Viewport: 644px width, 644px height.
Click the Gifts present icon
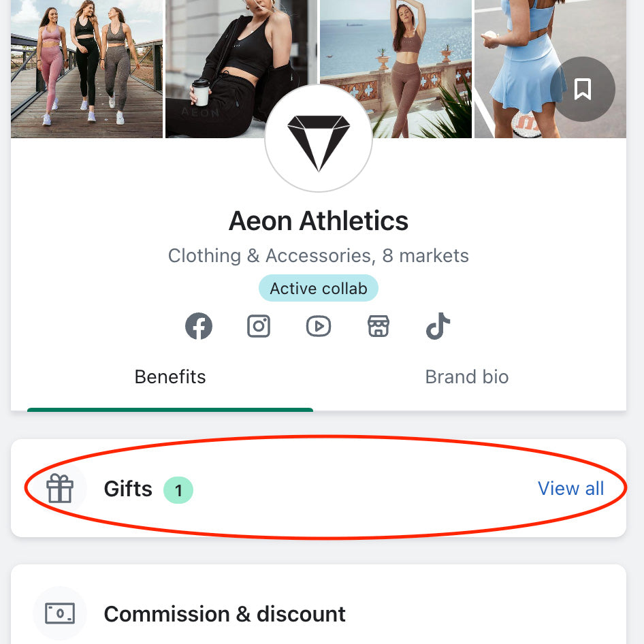coord(60,489)
